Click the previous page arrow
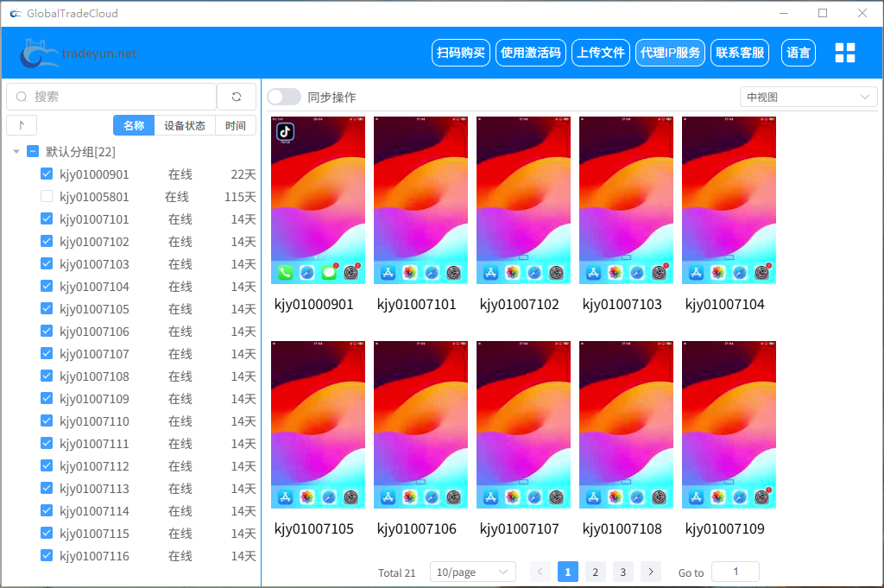The height and width of the screenshot is (588, 884). [540, 572]
